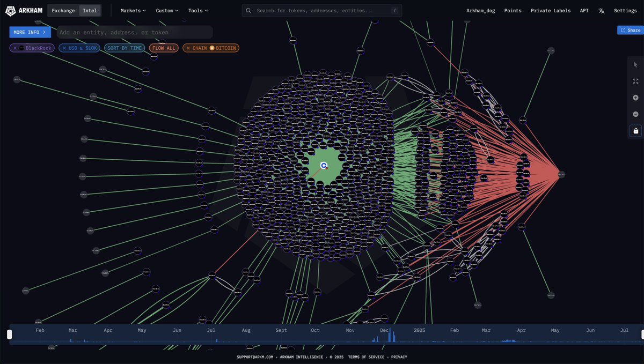Click the slash shortcut key badge

[394, 11]
